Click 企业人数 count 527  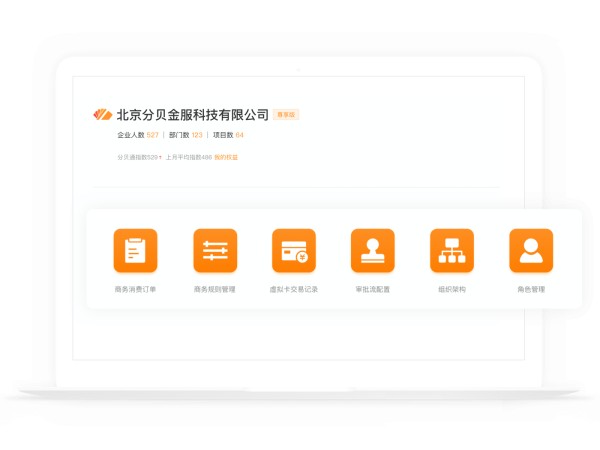pos(152,135)
